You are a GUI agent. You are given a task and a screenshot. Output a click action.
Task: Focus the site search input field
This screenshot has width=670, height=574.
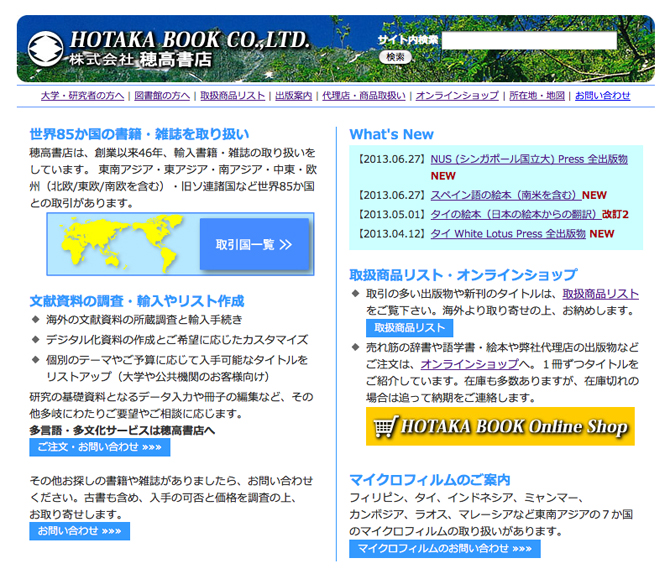[529, 41]
